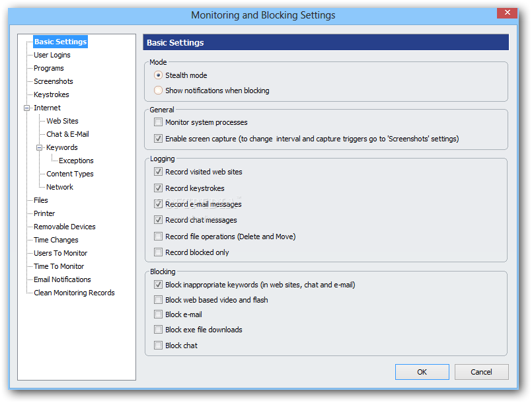This screenshot has width=532, height=403.
Task: Select Clean Monitoring Records item
Action: coord(74,293)
